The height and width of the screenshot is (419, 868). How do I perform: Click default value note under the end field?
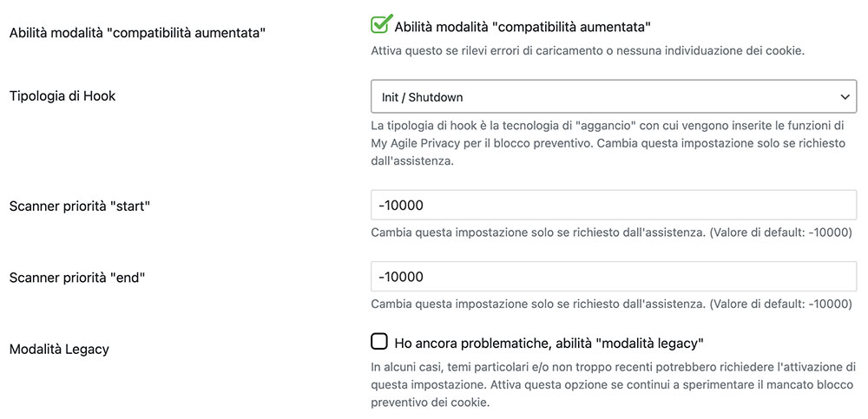coord(781,304)
